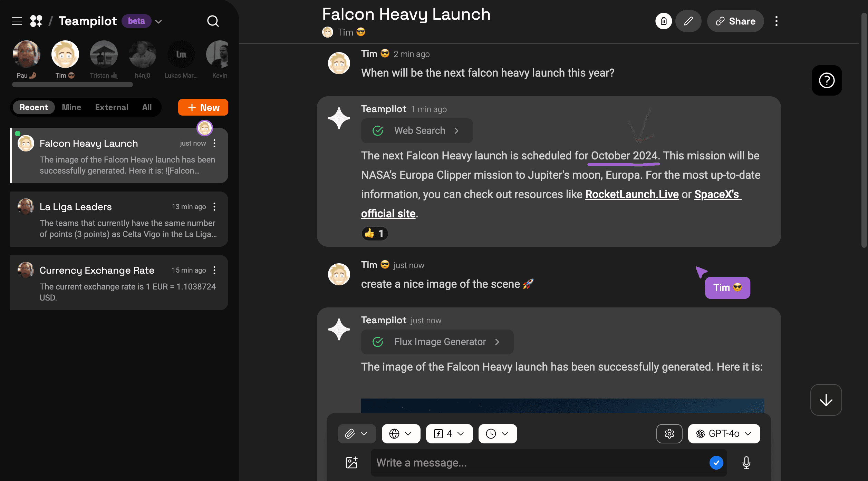Click the search icon in sidebar
This screenshot has height=481, width=868.
point(212,21)
